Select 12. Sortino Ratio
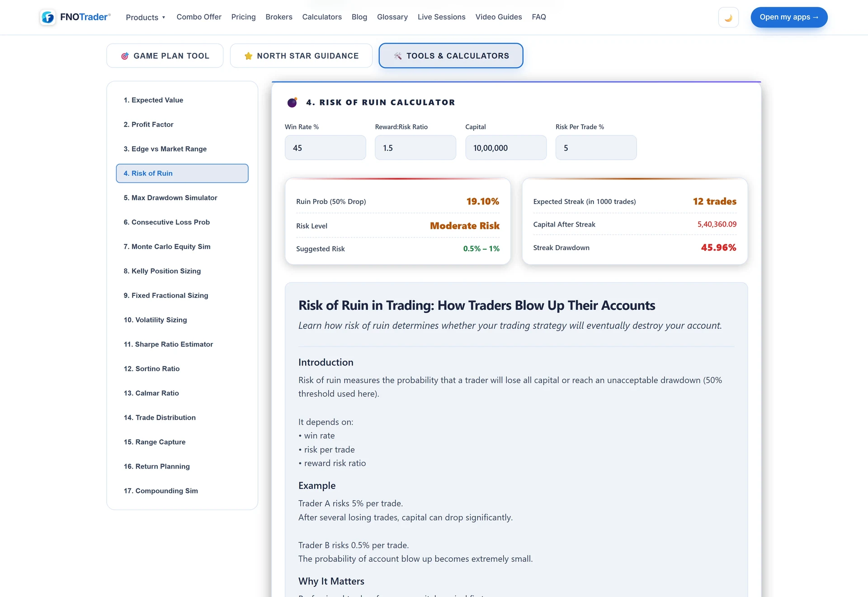868x597 pixels. (x=182, y=369)
